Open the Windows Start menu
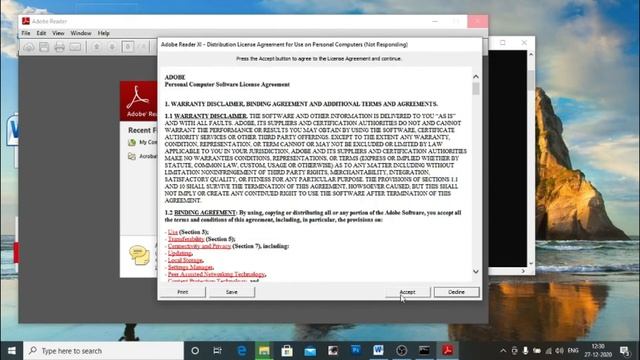 [11, 351]
